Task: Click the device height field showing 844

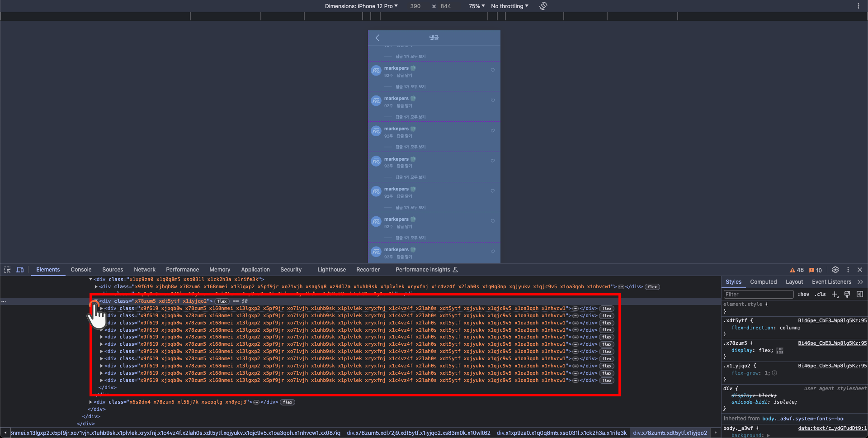Action: [x=446, y=6]
